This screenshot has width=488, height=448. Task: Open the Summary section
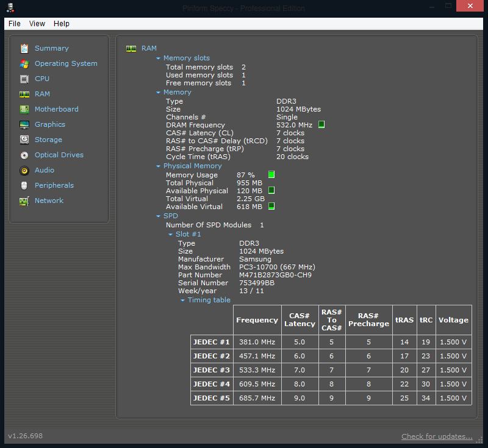(52, 49)
